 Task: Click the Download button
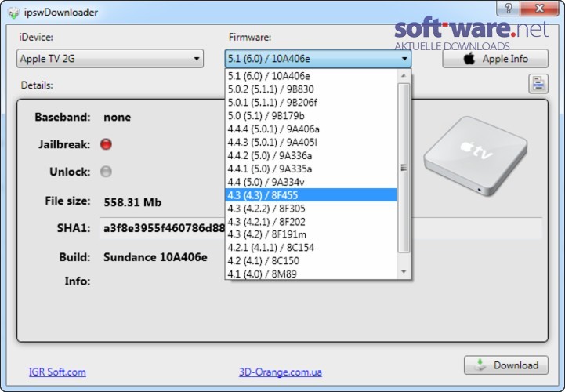coord(506,365)
